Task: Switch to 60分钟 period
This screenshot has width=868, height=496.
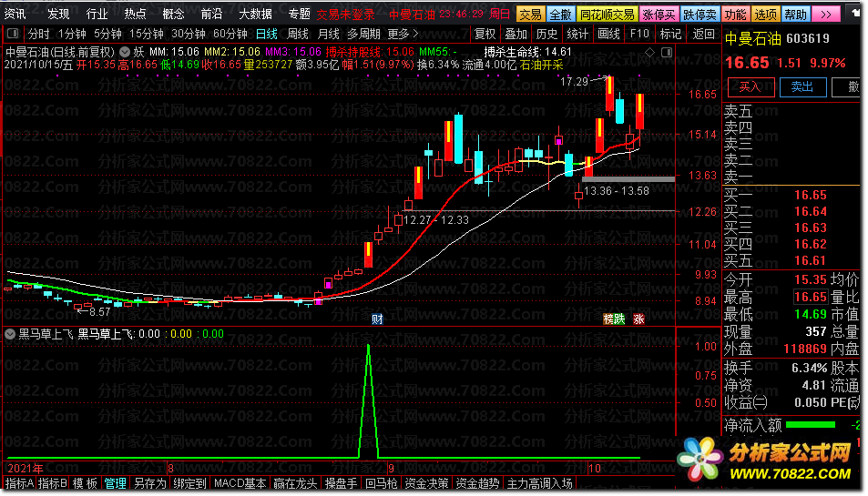Action: point(230,34)
